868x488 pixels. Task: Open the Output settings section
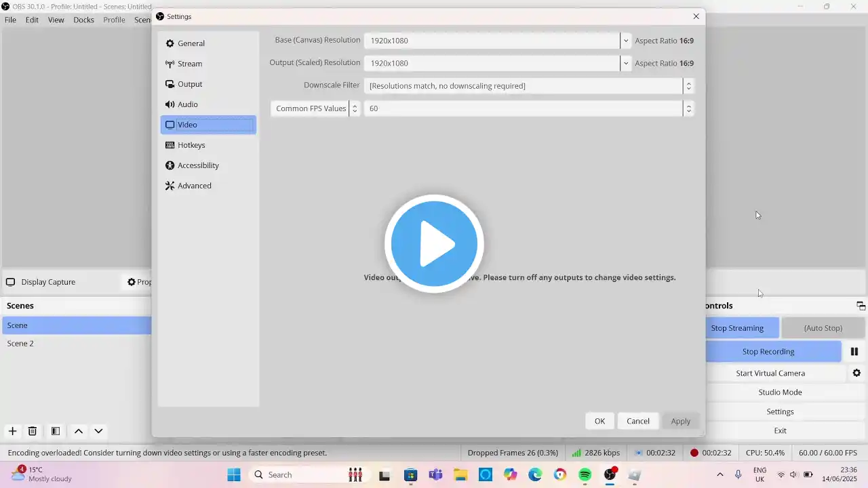(208, 84)
